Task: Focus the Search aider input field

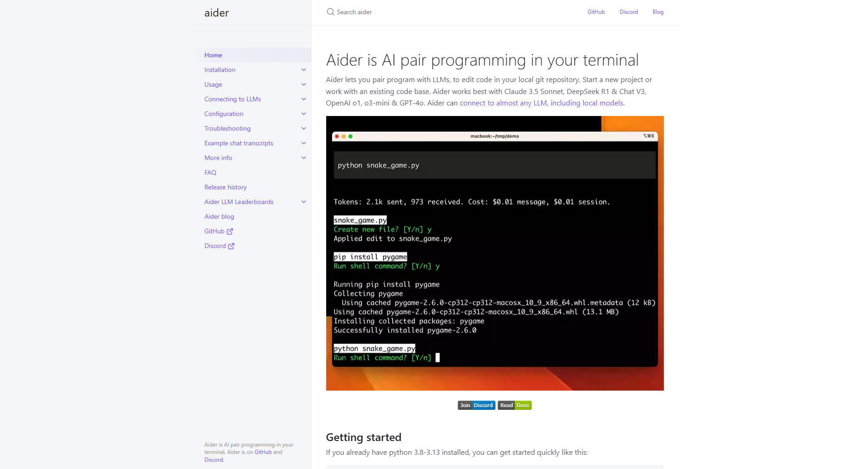Action: [450, 12]
